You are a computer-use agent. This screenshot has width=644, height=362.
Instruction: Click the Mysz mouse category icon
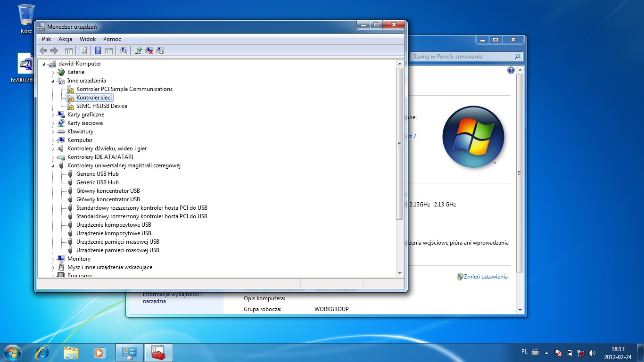tap(61, 267)
